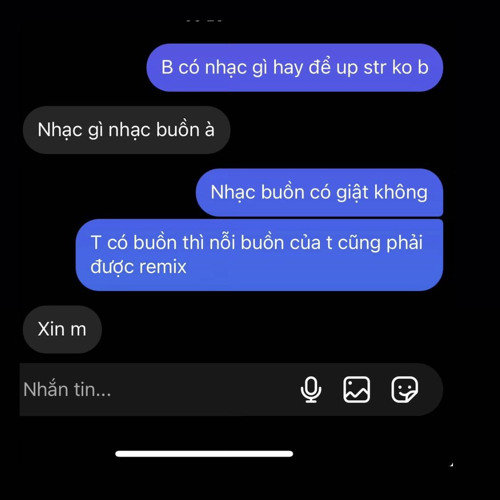Screen dimensions: 500x500
Task: Open the photo gallery picker icon
Action: point(356,389)
